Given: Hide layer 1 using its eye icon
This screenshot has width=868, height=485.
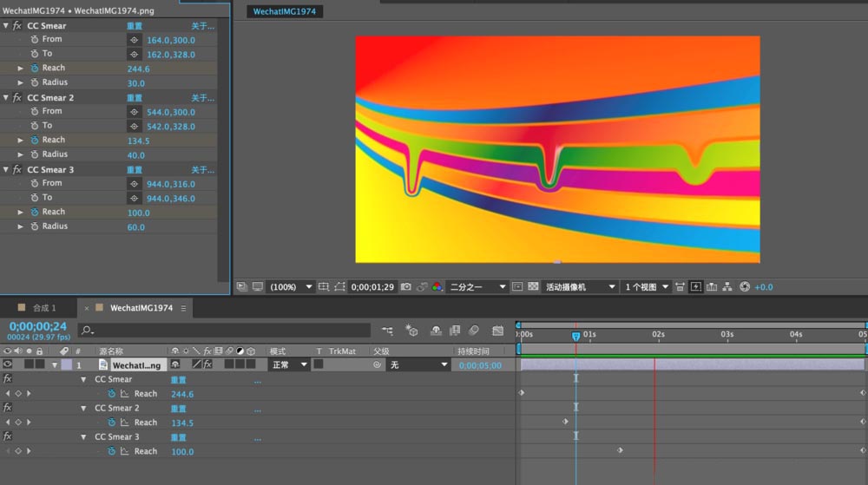Looking at the screenshot, I should click(8, 365).
